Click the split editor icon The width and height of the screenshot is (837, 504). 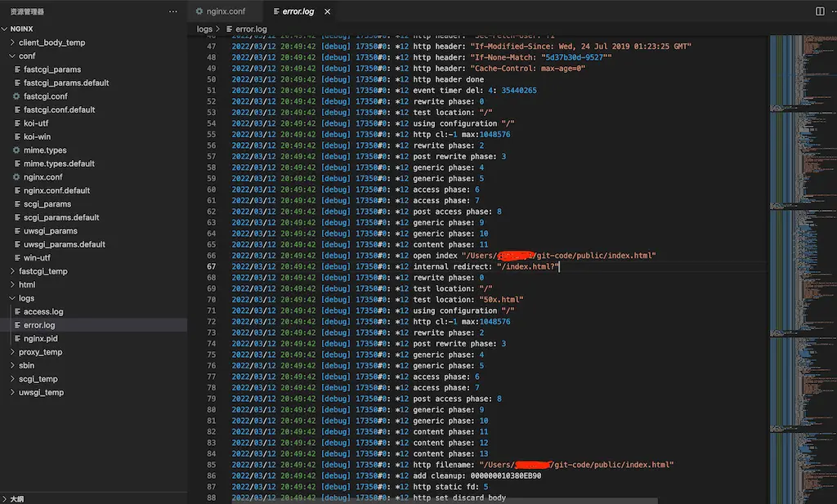(x=820, y=11)
